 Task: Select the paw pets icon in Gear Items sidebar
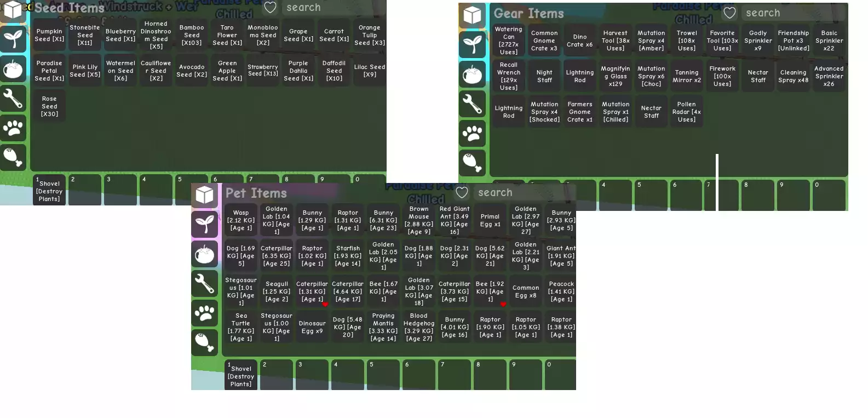point(472,133)
